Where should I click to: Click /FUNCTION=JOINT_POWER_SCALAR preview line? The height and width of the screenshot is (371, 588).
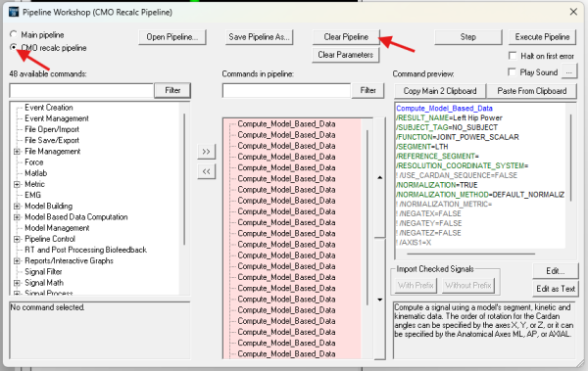click(x=458, y=137)
